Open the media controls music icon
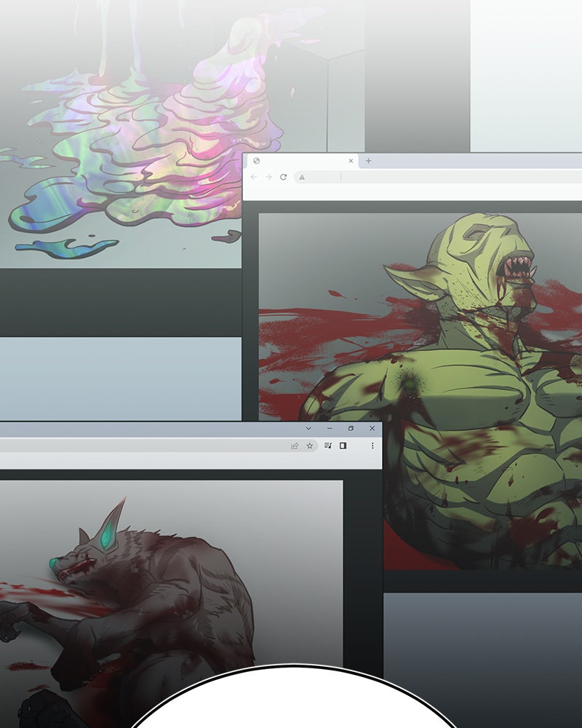This screenshot has width=582, height=728. (x=328, y=446)
